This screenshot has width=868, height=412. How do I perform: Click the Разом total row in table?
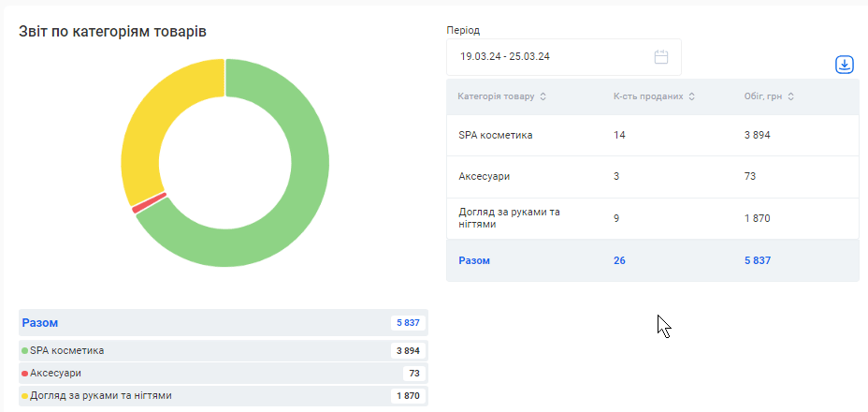click(652, 260)
